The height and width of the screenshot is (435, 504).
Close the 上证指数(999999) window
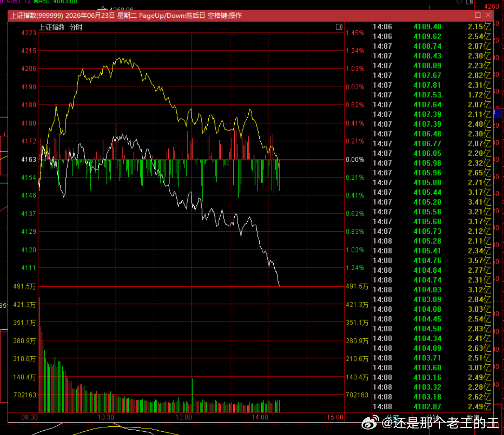488,15
